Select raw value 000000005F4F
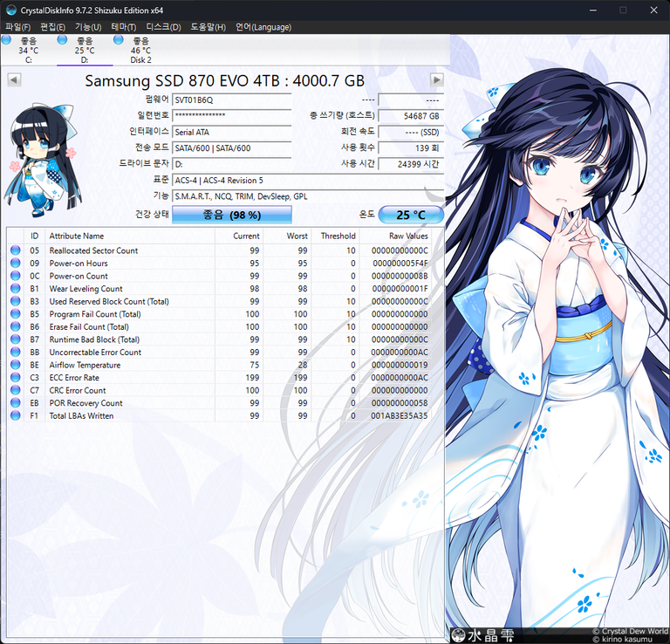This screenshot has height=644, width=670. point(400,264)
